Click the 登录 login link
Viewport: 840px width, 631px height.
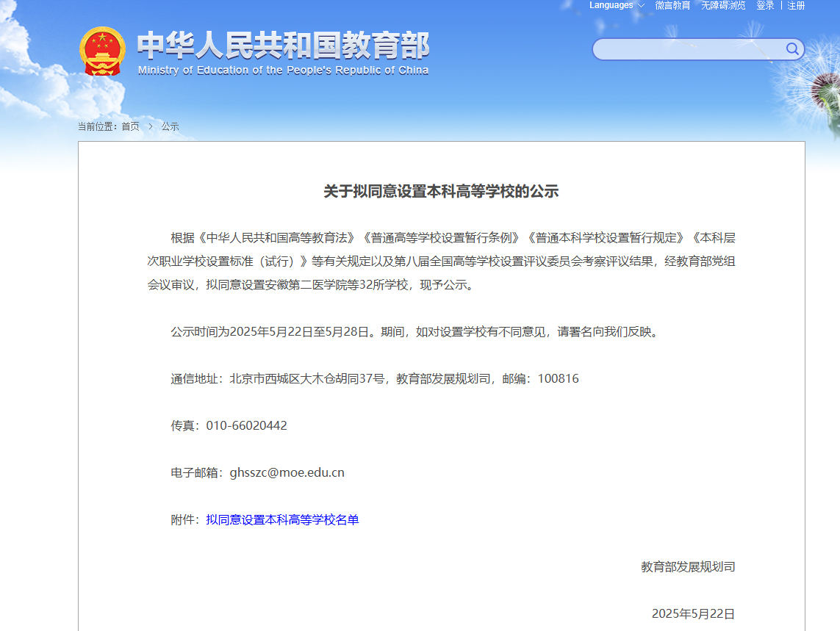click(x=765, y=5)
